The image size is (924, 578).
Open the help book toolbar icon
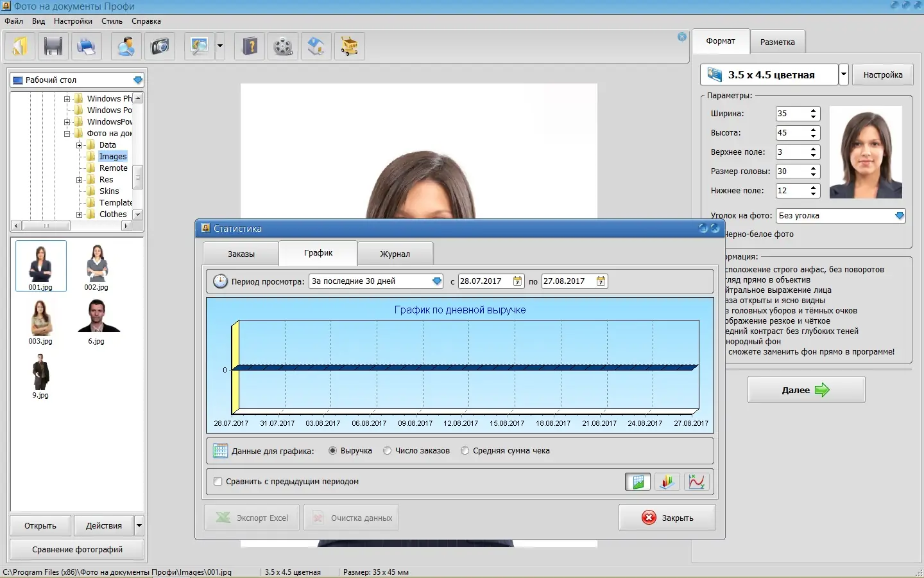coord(250,46)
